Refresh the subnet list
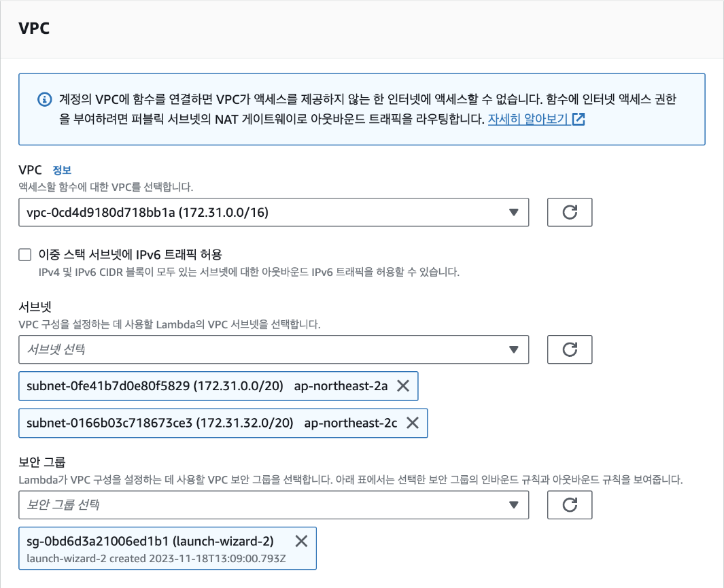The width and height of the screenshot is (724, 588). [x=569, y=349]
